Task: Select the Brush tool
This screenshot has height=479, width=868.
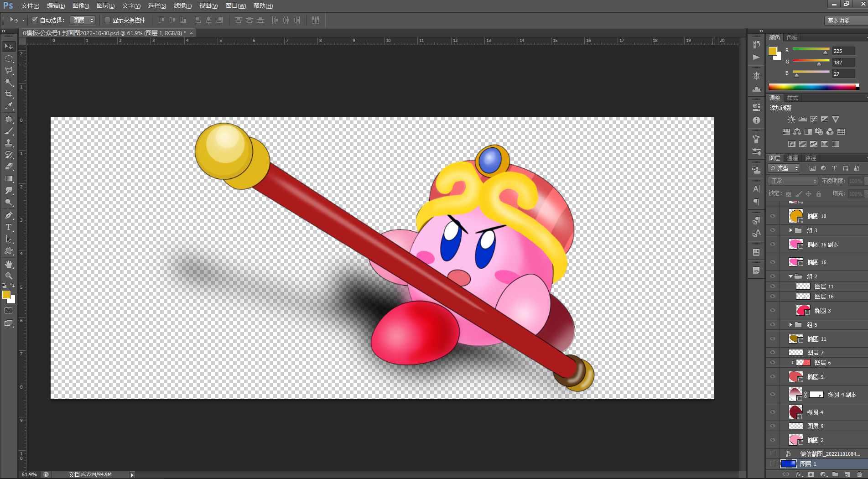Action: pyautogui.click(x=9, y=131)
